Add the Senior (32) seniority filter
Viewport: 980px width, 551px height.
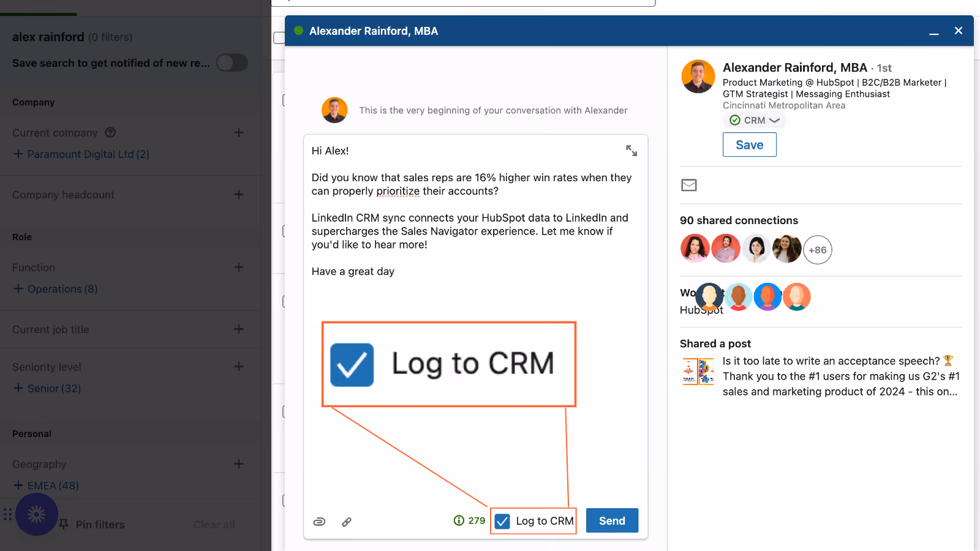47,388
